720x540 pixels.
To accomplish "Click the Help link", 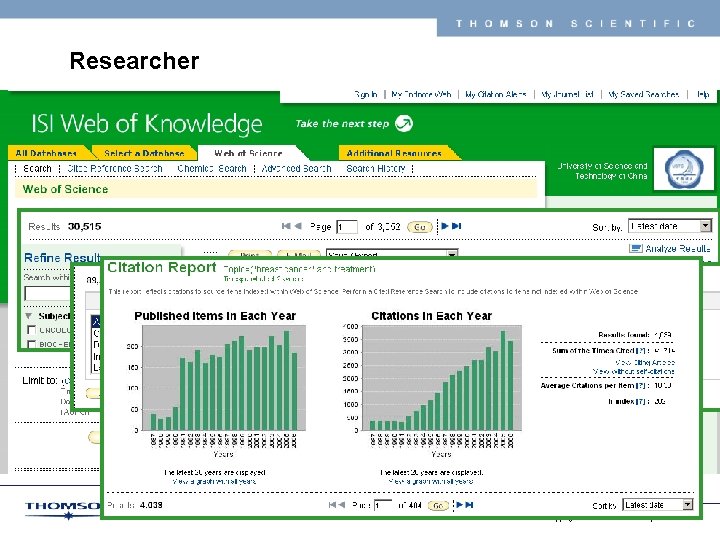I will [703, 95].
